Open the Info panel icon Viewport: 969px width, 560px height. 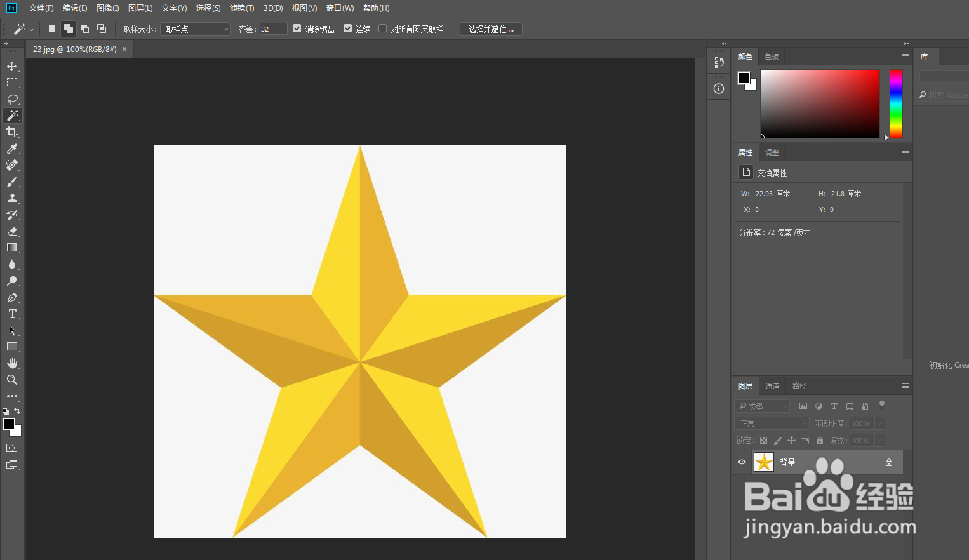point(719,89)
